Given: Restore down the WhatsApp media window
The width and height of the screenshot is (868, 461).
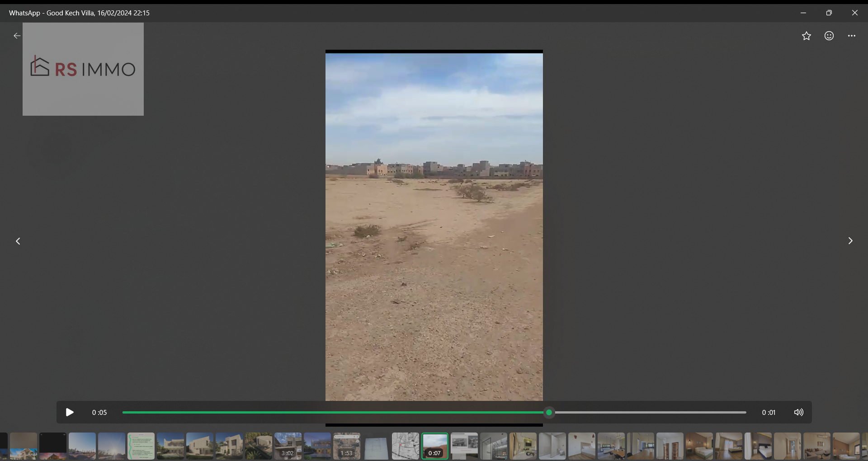Looking at the screenshot, I should pyautogui.click(x=829, y=13).
